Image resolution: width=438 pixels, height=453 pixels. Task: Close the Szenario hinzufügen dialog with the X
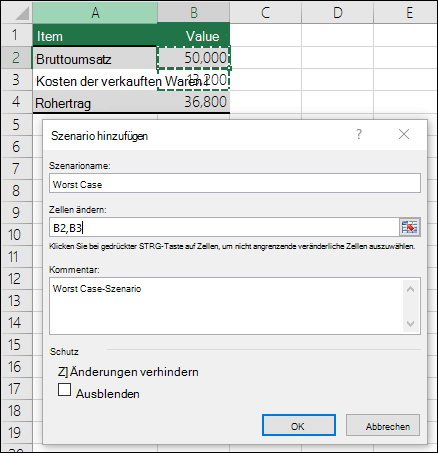pyautogui.click(x=404, y=134)
